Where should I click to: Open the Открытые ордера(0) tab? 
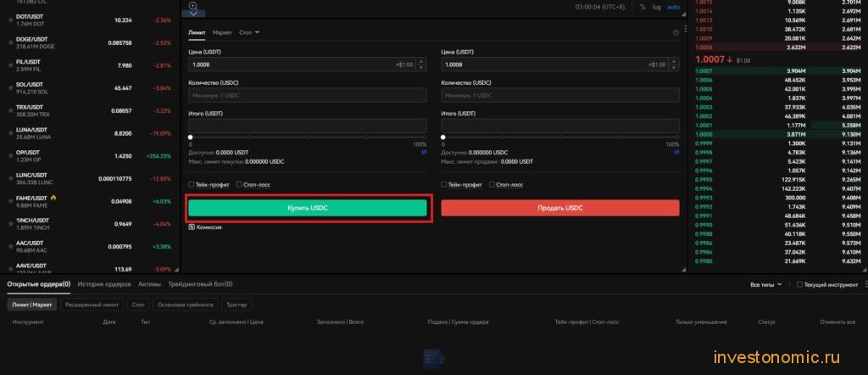point(39,284)
